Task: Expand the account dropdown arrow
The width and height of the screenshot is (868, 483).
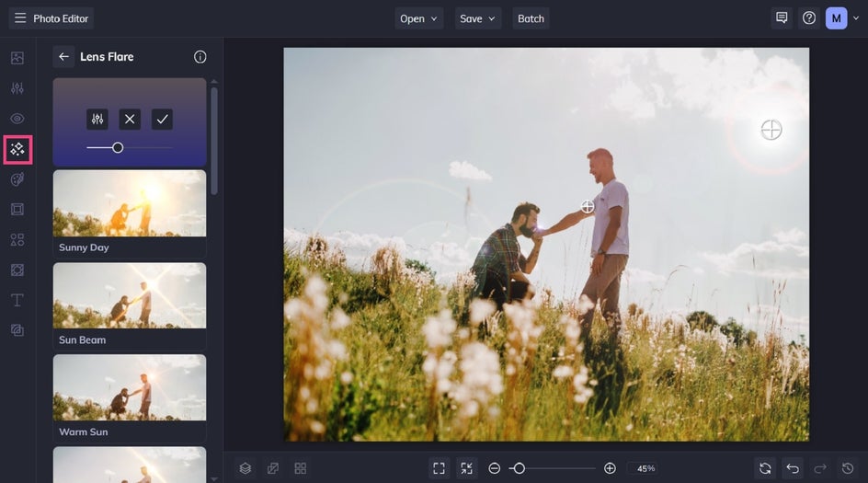Action: coord(856,18)
